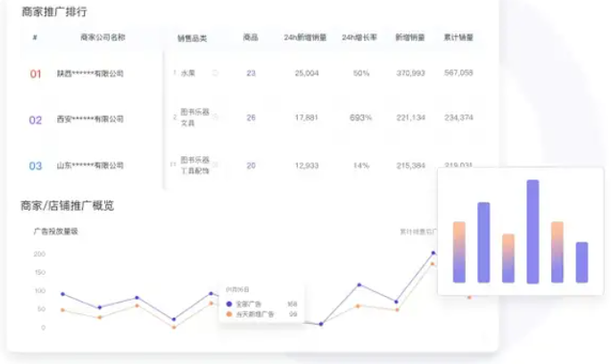Click the 693% growth rate cell

click(360, 118)
